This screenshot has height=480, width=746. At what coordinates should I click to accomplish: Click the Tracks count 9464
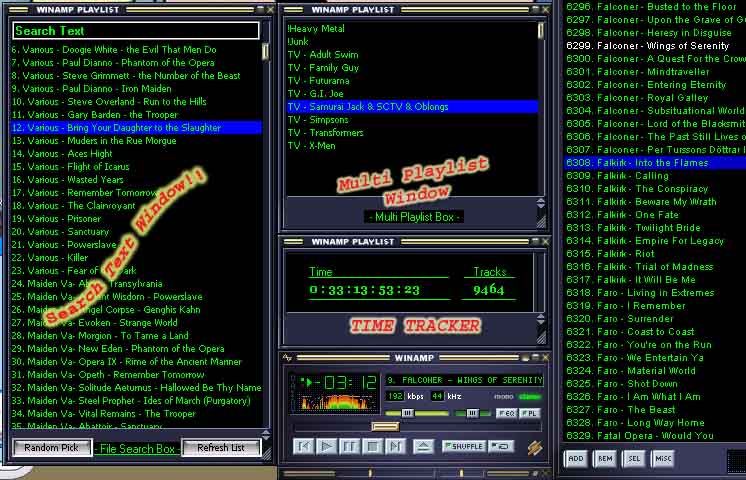(x=489, y=290)
